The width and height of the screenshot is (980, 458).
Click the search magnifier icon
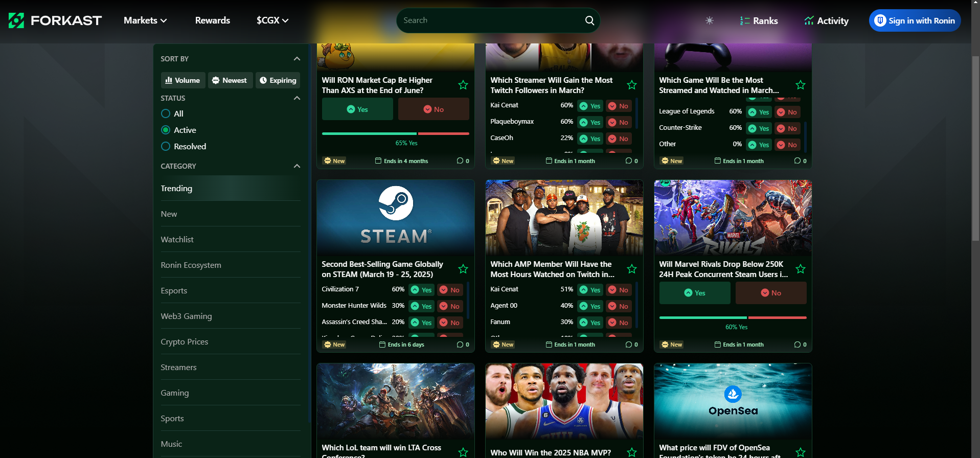pyautogui.click(x=589, y=20)
